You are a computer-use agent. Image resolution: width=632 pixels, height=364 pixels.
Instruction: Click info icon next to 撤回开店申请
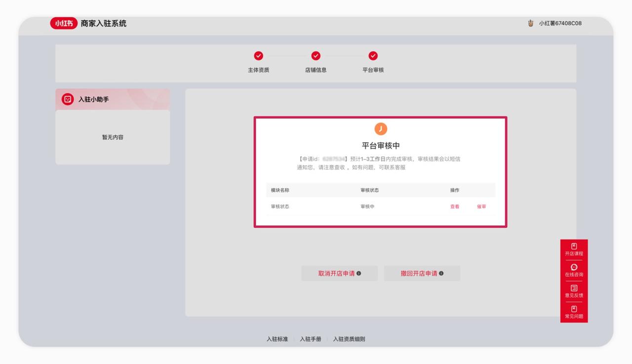click(441, 273)
